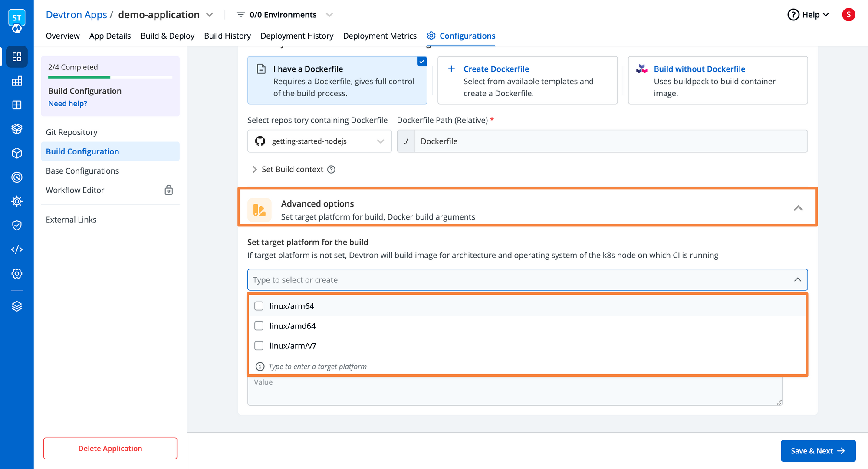Click the Dockerfile Path input field

(611, 141)
